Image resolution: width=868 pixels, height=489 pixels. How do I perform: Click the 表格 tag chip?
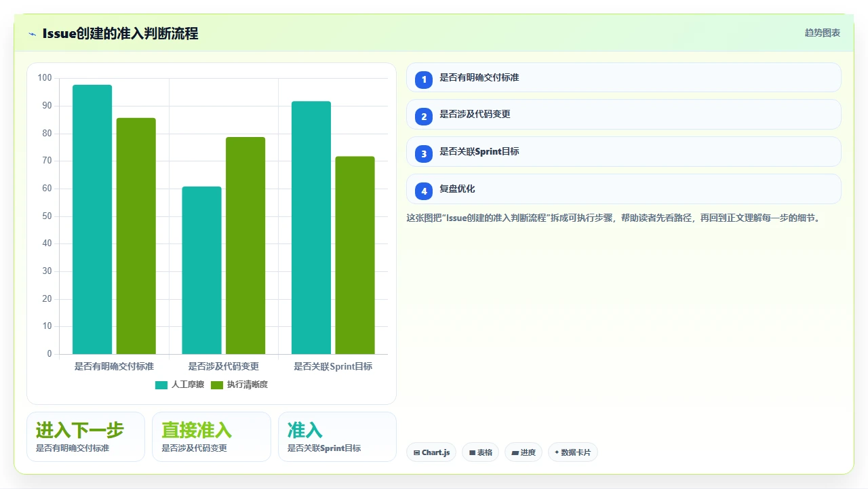click(481, 452)
